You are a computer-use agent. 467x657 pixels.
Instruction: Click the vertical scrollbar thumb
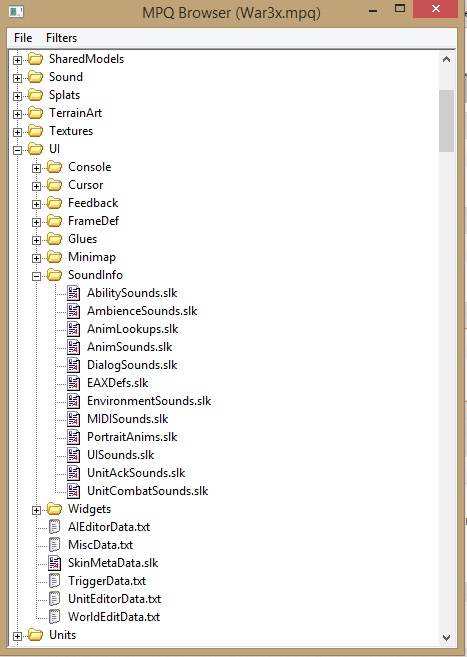point(446,121)
